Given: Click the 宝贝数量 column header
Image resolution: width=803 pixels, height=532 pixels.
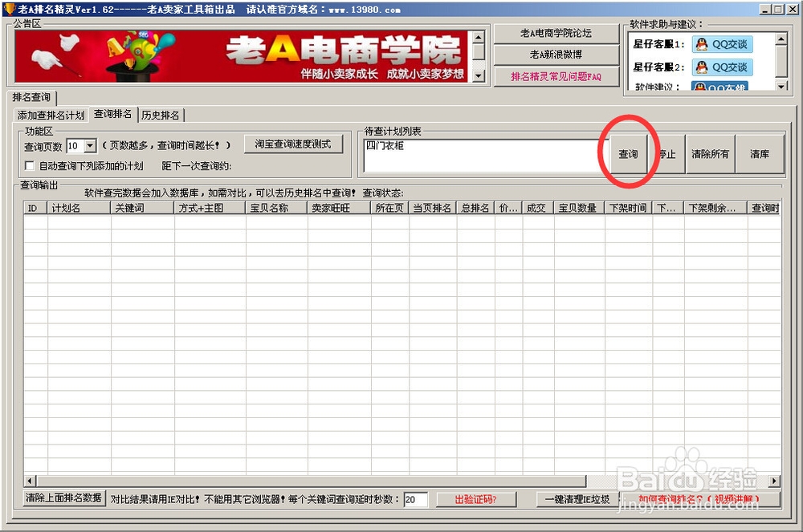Looking at the screenshot, I should click(579, 208).
